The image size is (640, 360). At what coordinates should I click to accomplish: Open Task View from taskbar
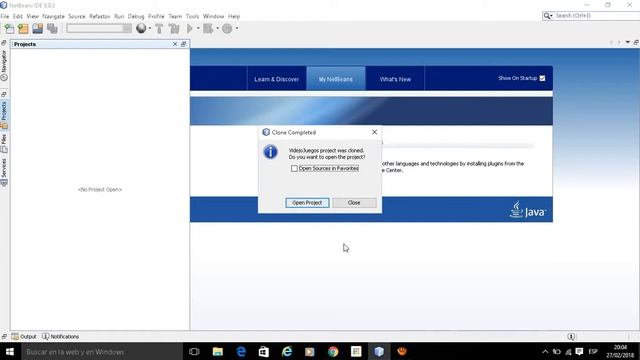[194, 351]
